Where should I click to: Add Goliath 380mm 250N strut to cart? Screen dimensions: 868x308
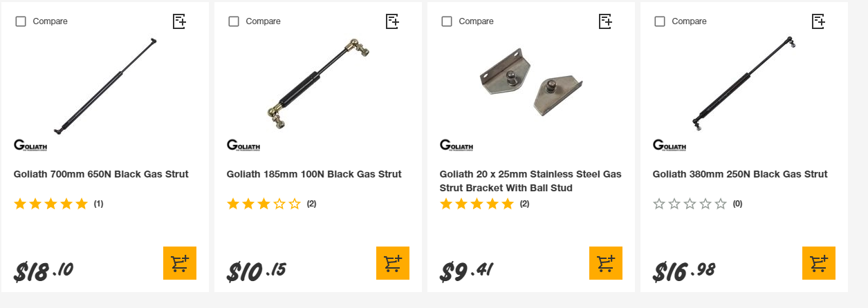point(819,263)
